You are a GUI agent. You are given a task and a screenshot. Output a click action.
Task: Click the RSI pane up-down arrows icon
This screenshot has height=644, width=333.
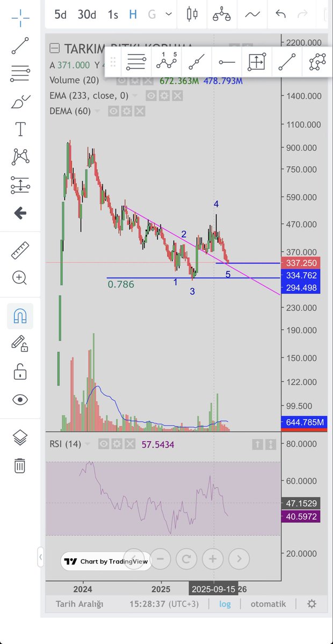pos(271,444)
